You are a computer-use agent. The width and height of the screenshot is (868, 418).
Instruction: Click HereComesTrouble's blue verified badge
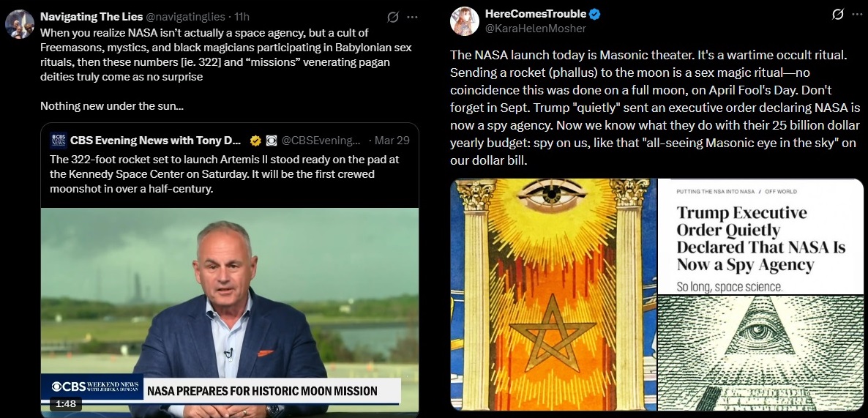594,14
